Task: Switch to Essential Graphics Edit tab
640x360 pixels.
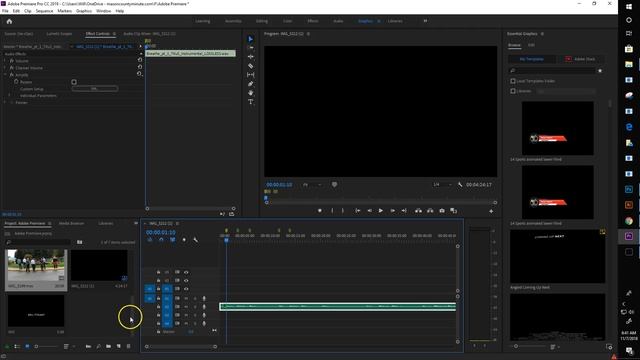Action: point(531,45)
